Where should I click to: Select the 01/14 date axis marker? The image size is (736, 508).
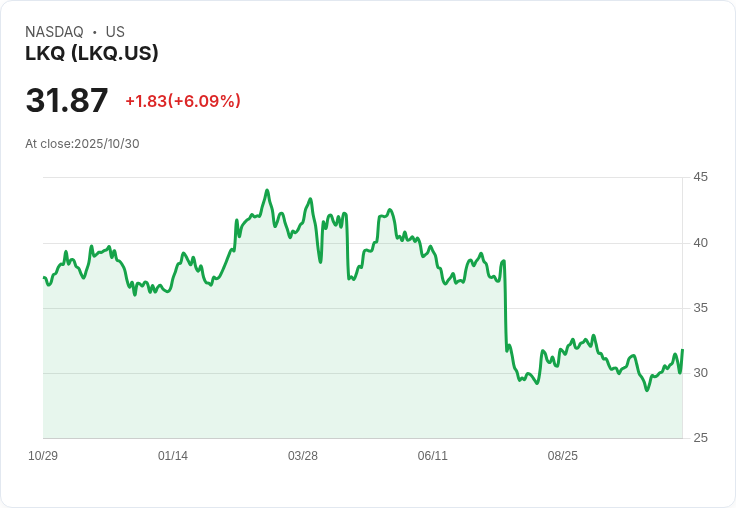coord(173,455)
